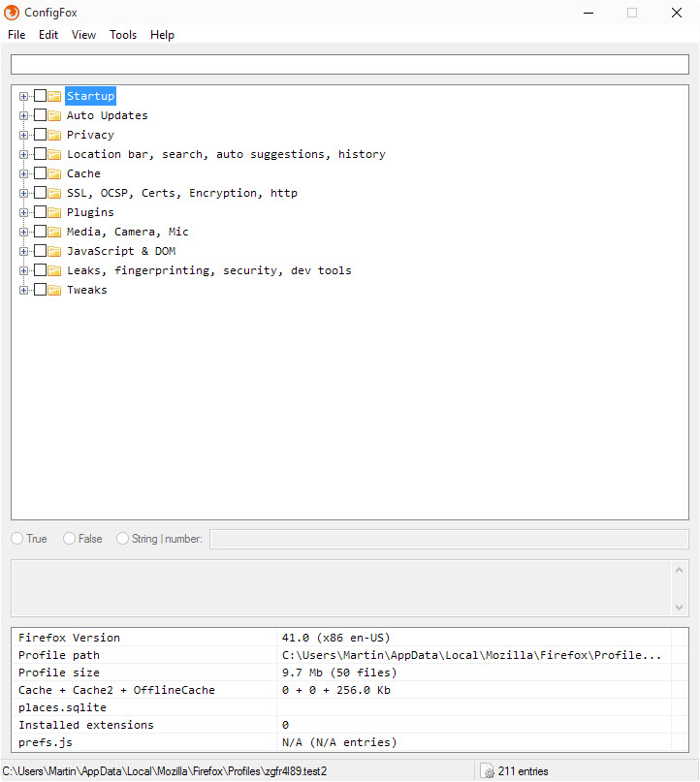Select the Plugins tree label

[x=90, y=212]
